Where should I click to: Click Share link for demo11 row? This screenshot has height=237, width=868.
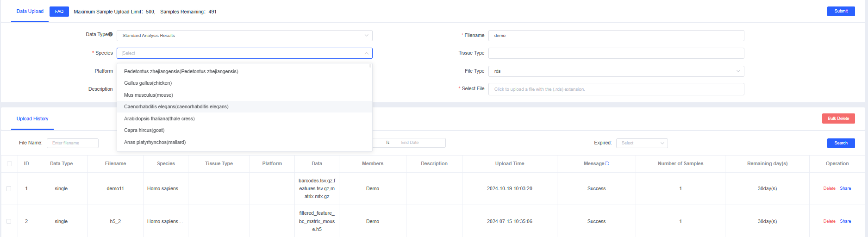(x=845, y=188)
